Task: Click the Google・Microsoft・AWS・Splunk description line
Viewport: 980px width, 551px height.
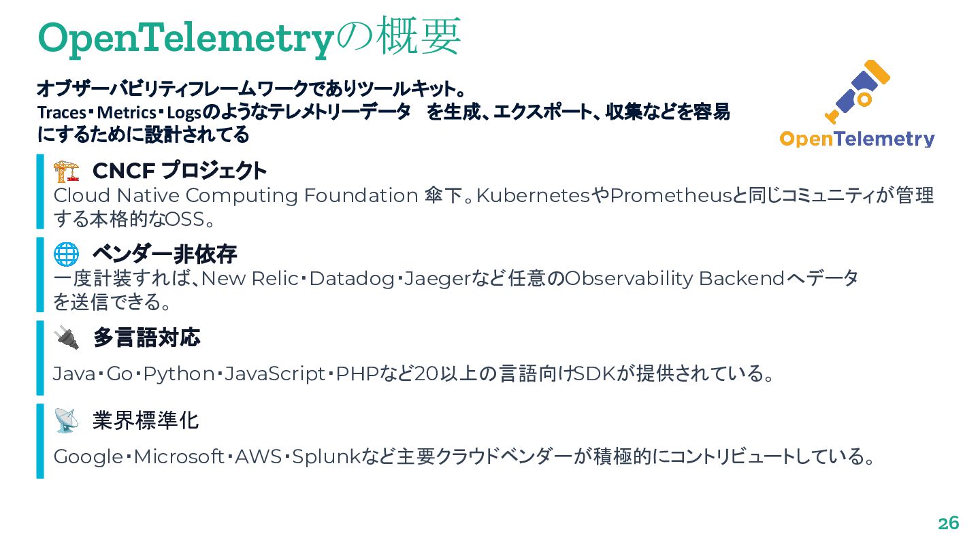Action: point(464,456)
